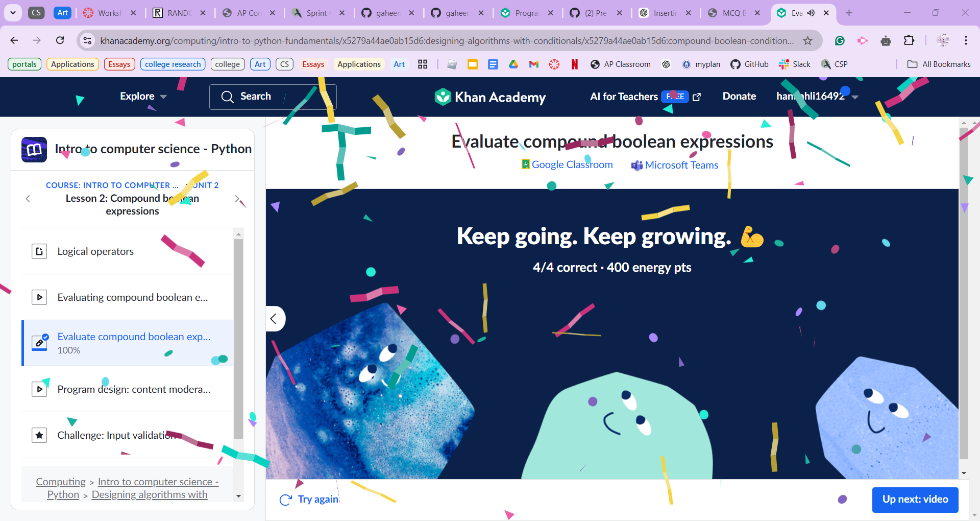
Task: Click the Program design video play icon
Action: point(39,389)
